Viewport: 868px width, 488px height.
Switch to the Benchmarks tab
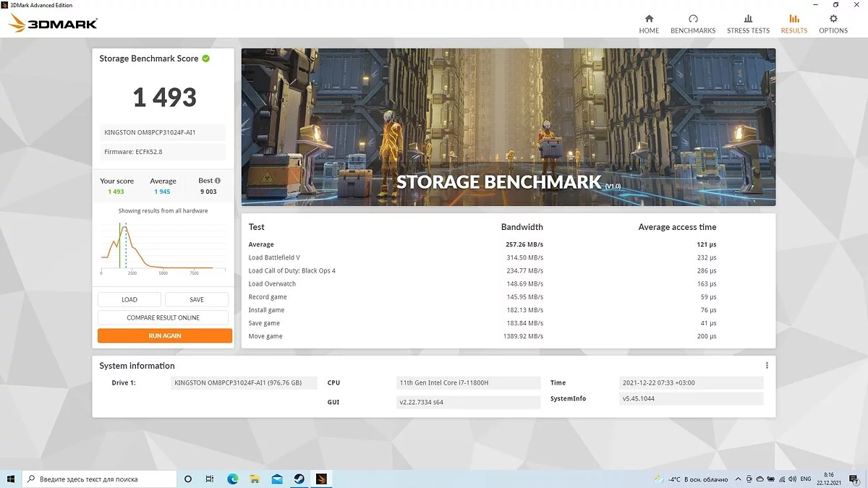pyautogui.click(x=693, y=24)
